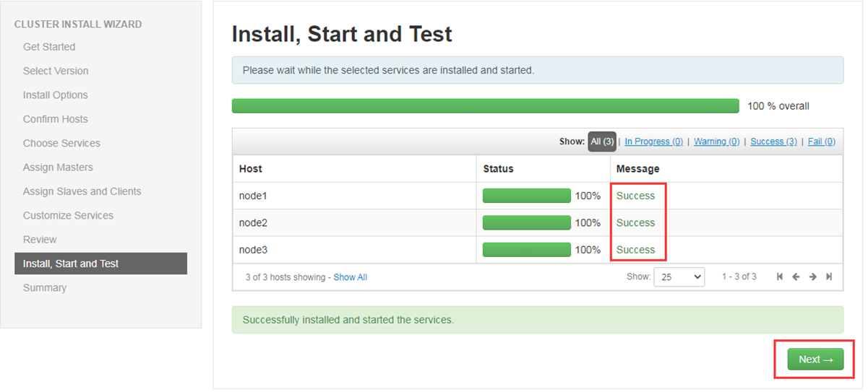Open the Show All hosts link
This screenshot has width=868, height=392.
(x=350, y=277)
